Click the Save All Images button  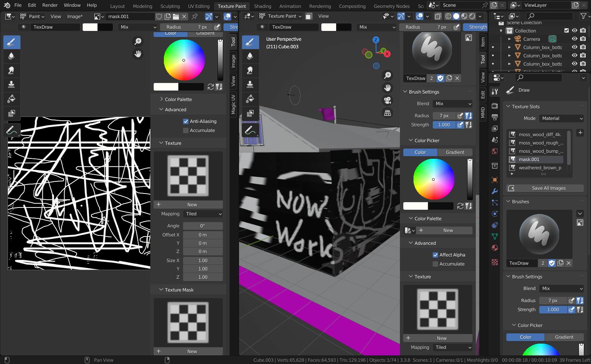click(x=544, y=188)
